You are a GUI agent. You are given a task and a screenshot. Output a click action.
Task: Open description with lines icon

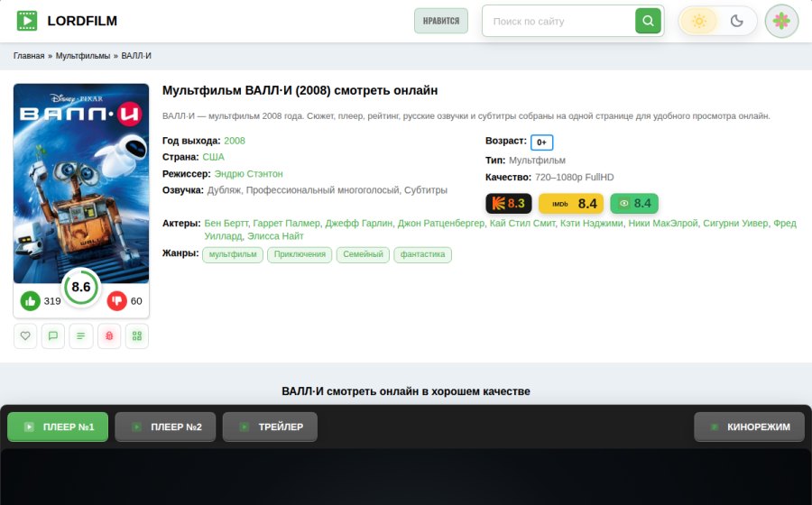(81, 335)
